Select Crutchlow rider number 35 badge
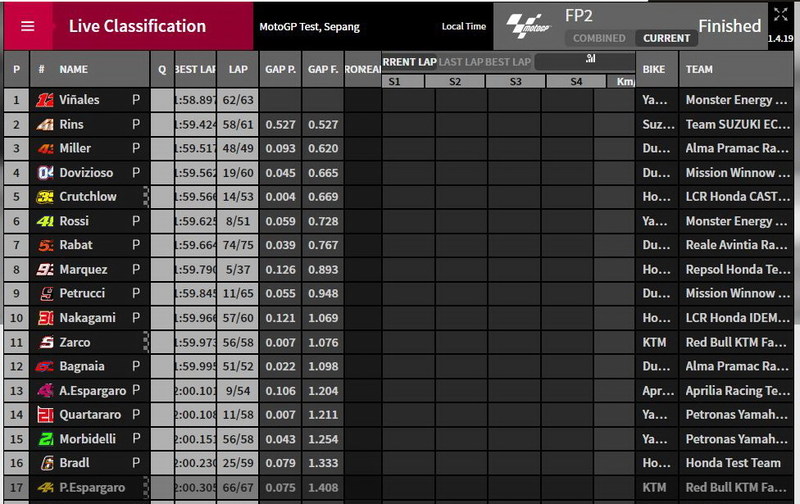Viewport: 800px width, 504px height. pos(45,197)
